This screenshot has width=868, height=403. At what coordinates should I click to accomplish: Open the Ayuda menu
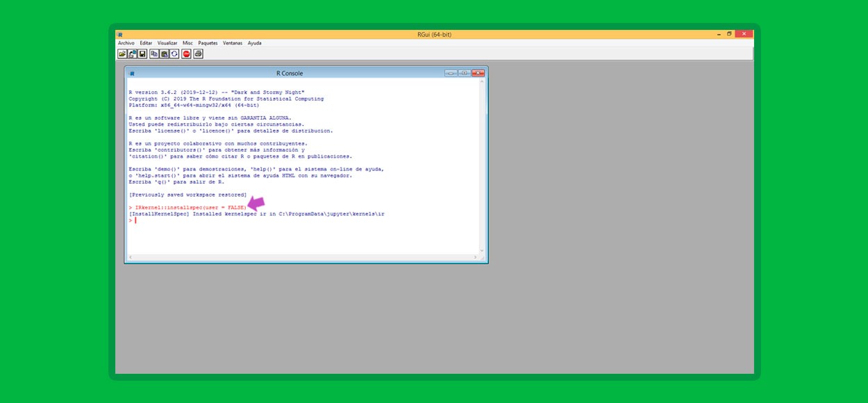(x=255, y=43)
